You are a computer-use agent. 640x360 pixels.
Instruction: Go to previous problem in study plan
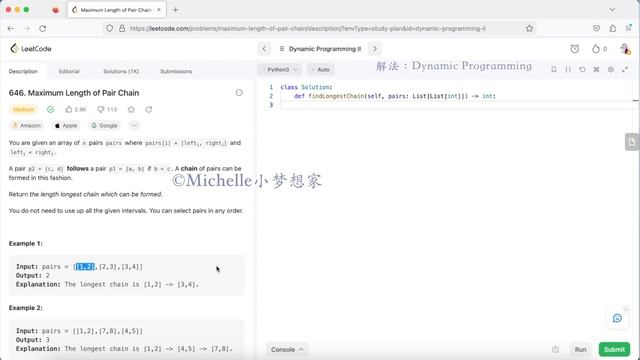click(x=264, y=49)
